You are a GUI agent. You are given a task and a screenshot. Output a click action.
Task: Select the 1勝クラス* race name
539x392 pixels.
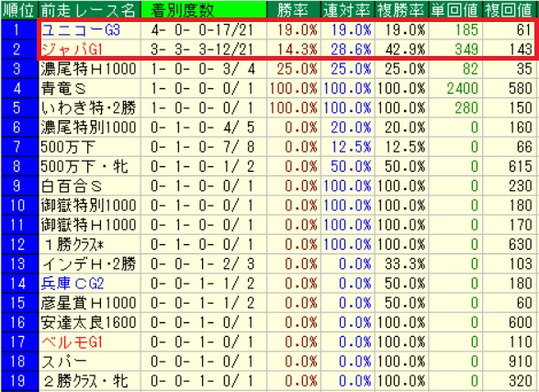click(74, 244)
